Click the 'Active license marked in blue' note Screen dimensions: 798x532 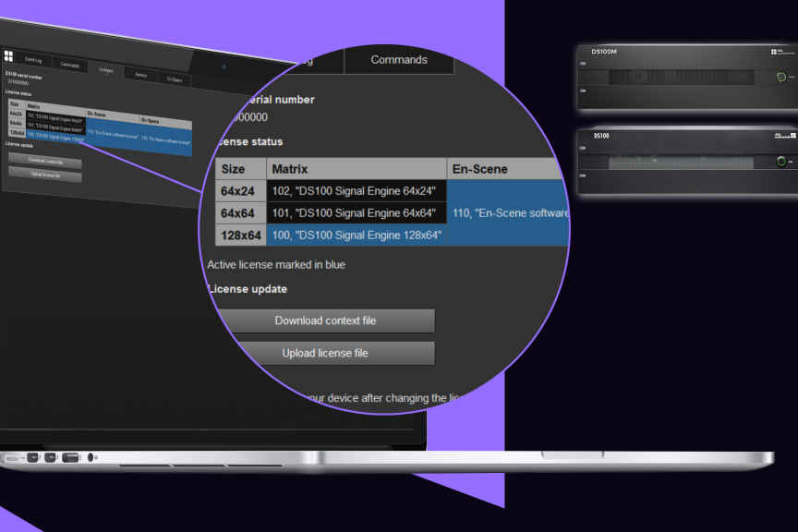click(276, 265)
